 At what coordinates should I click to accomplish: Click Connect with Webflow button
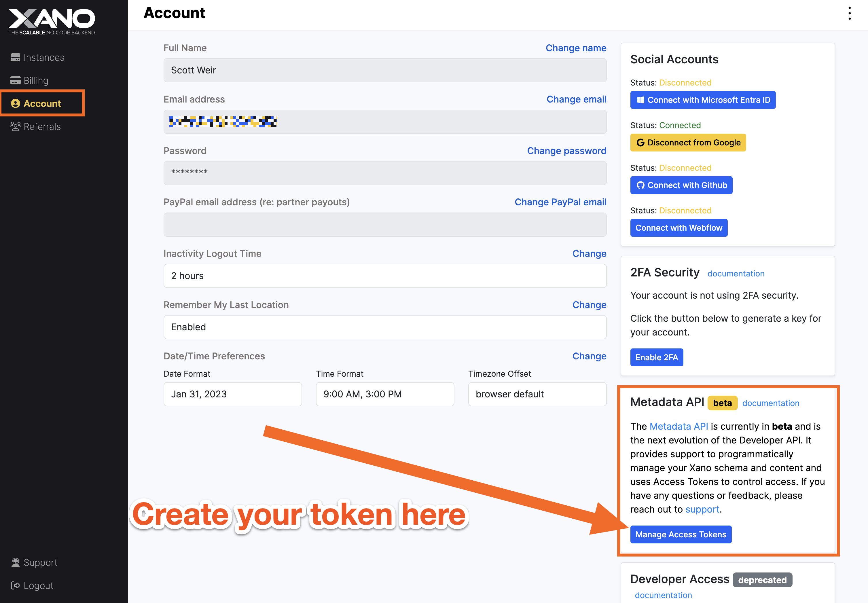click(679, 228)
